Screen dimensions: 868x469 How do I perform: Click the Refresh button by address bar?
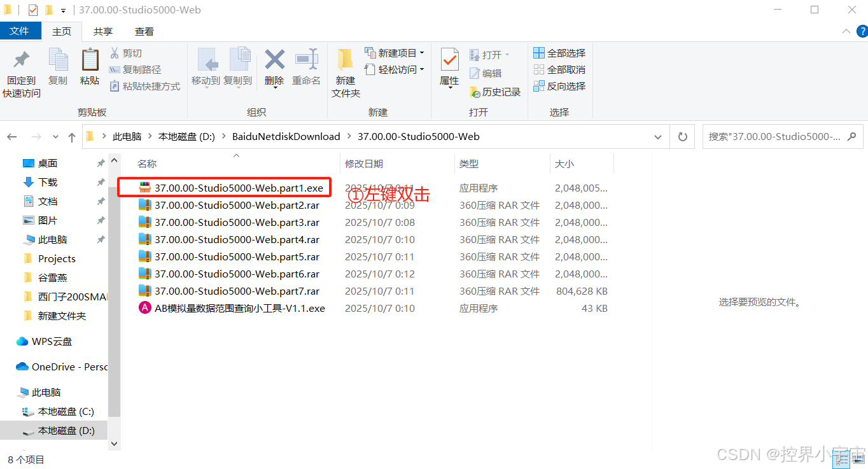click(x=683, y=136)
